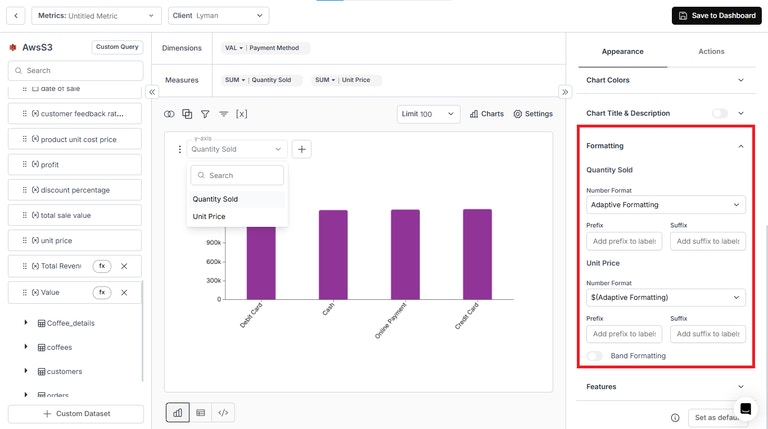
Task: Expand Chart Title & Description section chevron
Action: 741,113
